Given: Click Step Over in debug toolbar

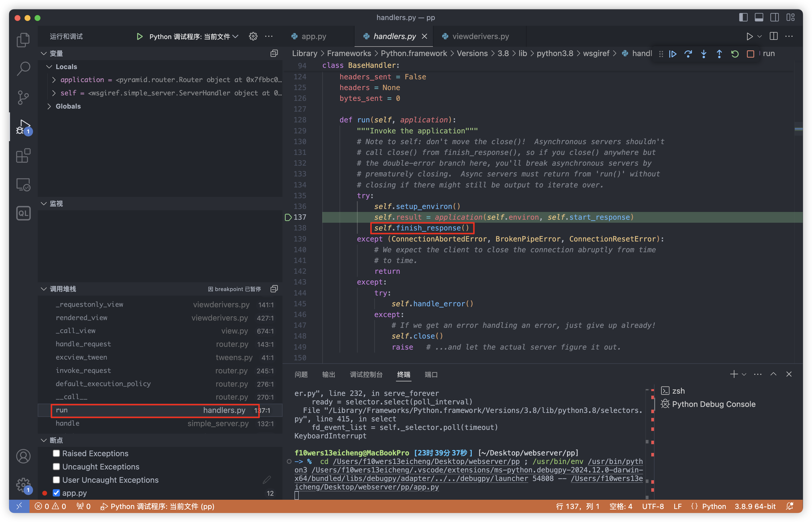Looking at the screenshot, I should (x=688, y=54).
